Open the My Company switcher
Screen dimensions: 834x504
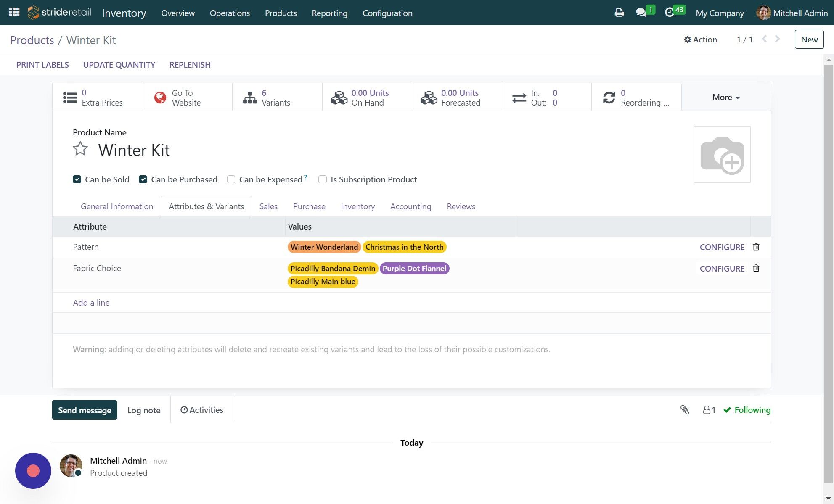tap(720, 13)
